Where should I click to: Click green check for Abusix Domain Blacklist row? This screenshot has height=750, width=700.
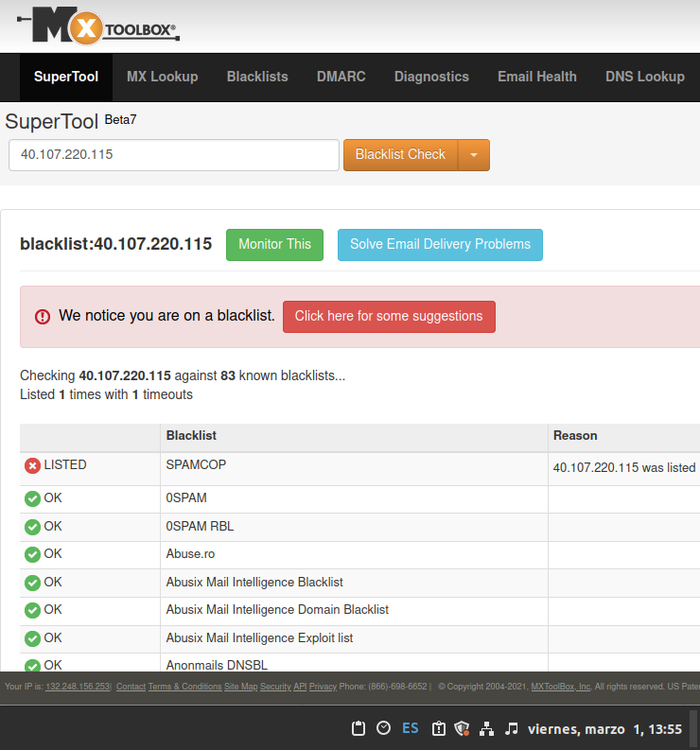(x=32, y=611)
